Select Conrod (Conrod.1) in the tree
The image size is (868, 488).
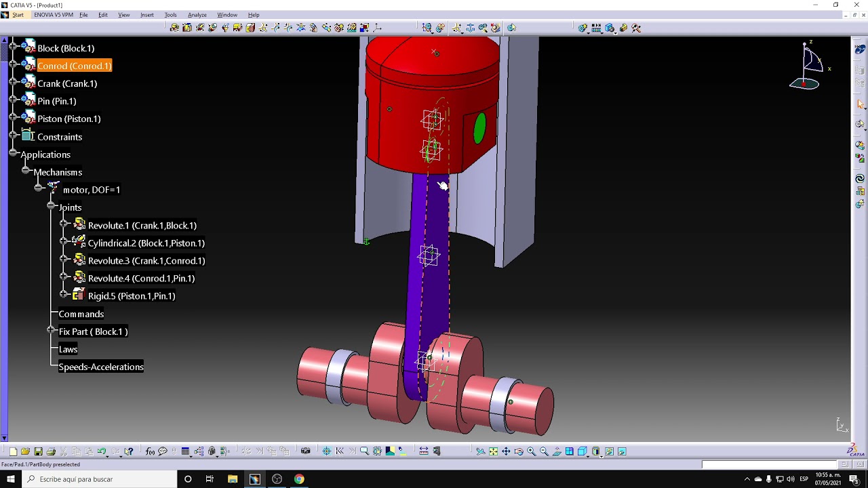(x=74, y=66)
